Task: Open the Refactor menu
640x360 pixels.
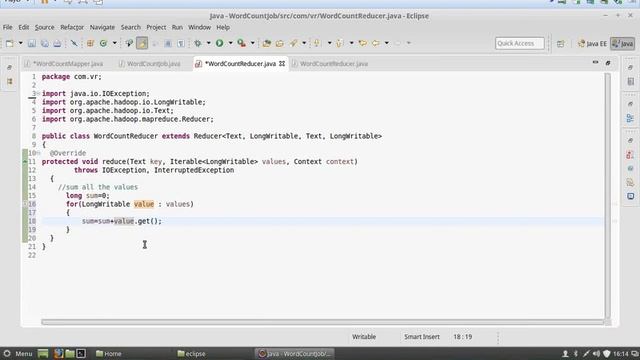Action: click(72, 27)
